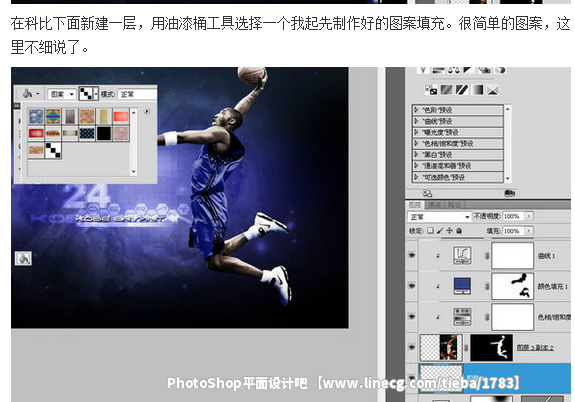Hide the 色相/饱和度 layer
Image resolution: width=575 pixels, height=402 pixels.
[x=412, y=317]
